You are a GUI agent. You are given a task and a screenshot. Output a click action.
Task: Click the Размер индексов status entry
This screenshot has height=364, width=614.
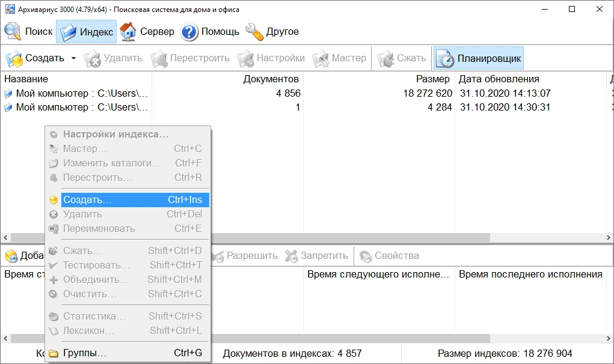(505, 354)
